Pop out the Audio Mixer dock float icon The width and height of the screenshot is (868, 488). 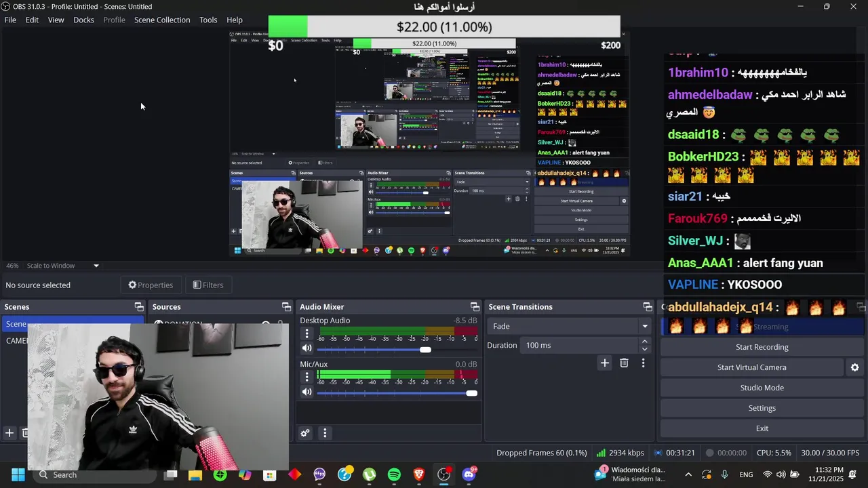(475, 307)
